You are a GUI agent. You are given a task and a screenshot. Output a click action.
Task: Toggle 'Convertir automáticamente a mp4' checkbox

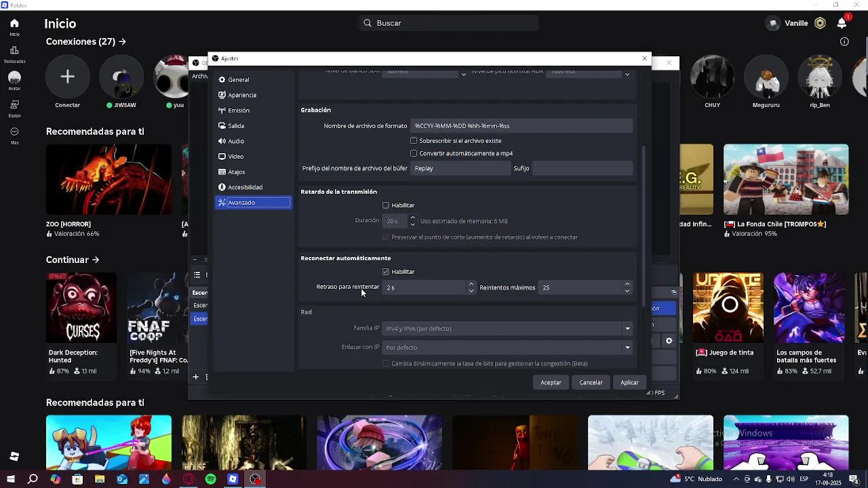coord(414,153)
